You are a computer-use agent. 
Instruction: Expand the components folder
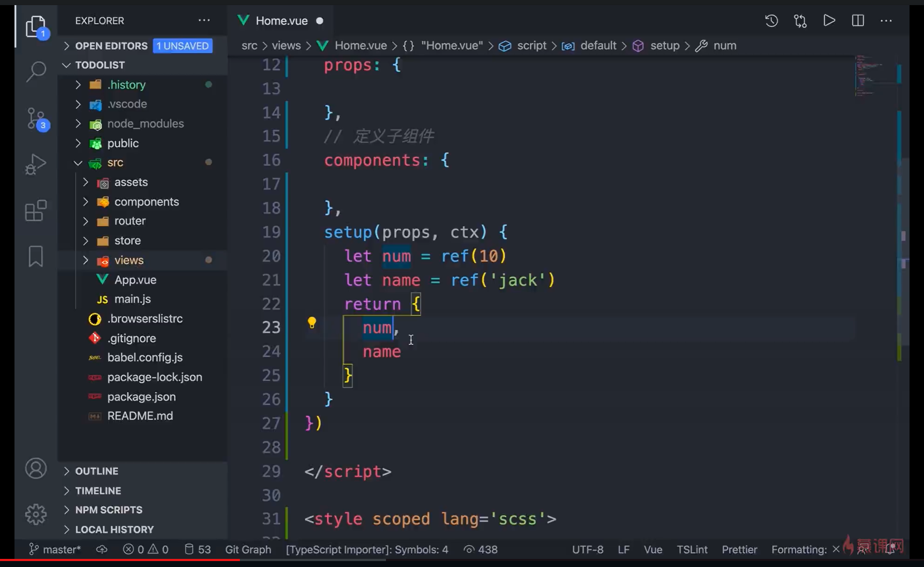tap(147, 201)
